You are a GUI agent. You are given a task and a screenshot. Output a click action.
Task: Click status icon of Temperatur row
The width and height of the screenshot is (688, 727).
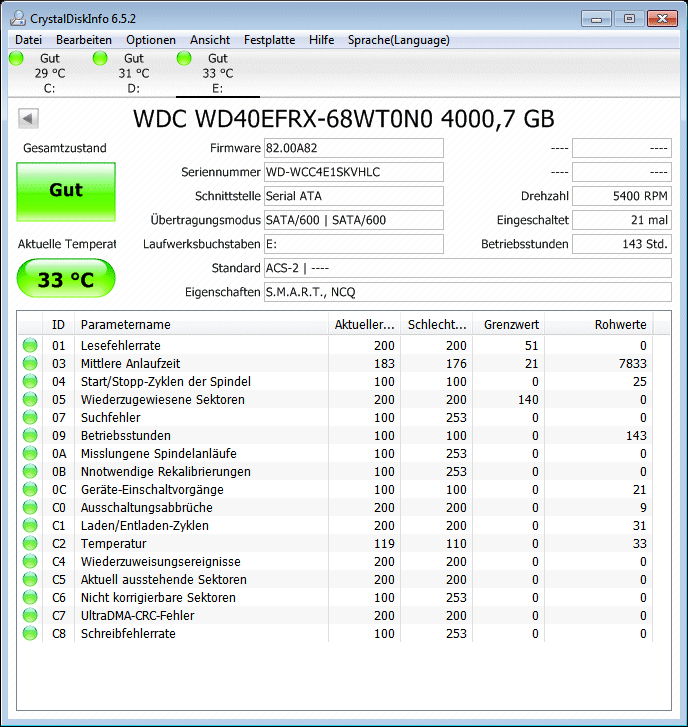30,543
